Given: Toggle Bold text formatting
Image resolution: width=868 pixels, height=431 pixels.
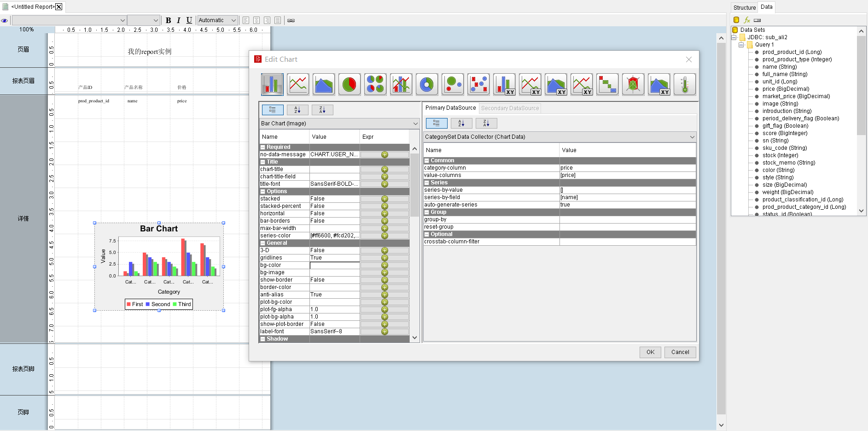Looking at the screenshot, I should coord(168,20).
